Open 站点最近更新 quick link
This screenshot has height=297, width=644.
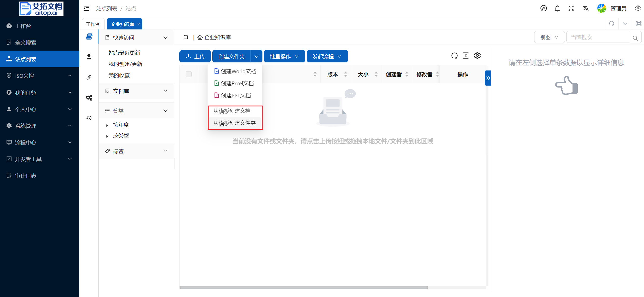click(x=124, y=53)
